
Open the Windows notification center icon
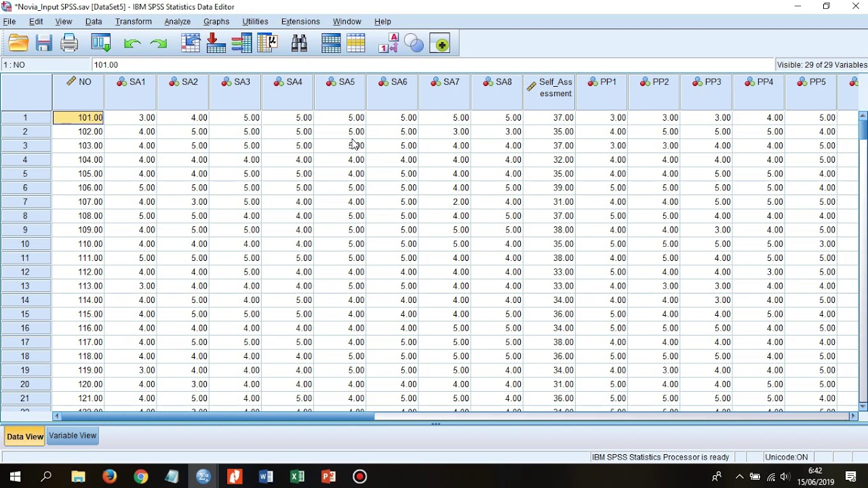[x=851, y=476]
